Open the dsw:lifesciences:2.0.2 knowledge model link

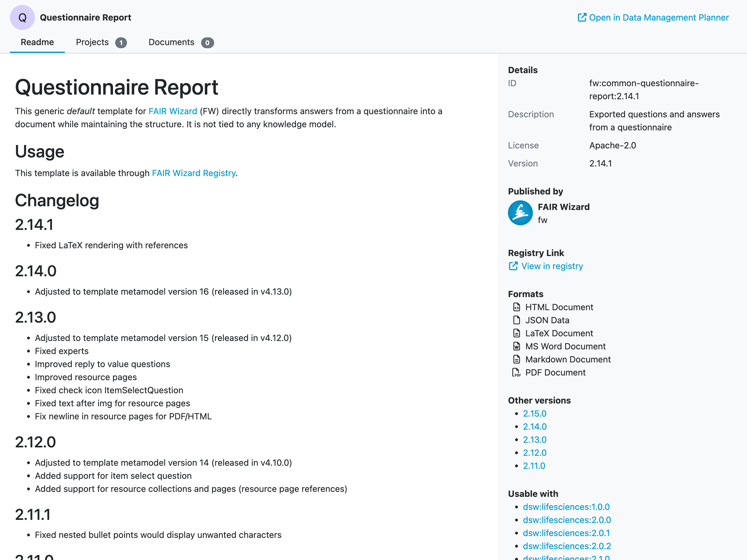pos(567,546)
